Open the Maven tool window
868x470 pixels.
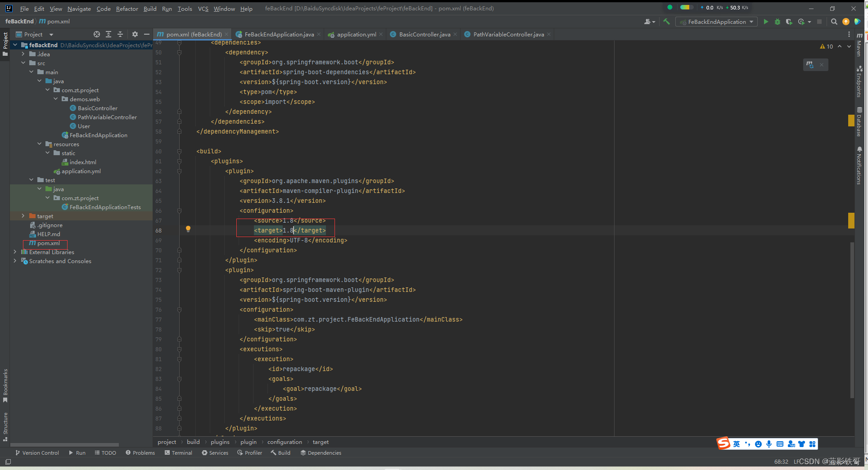859,44
